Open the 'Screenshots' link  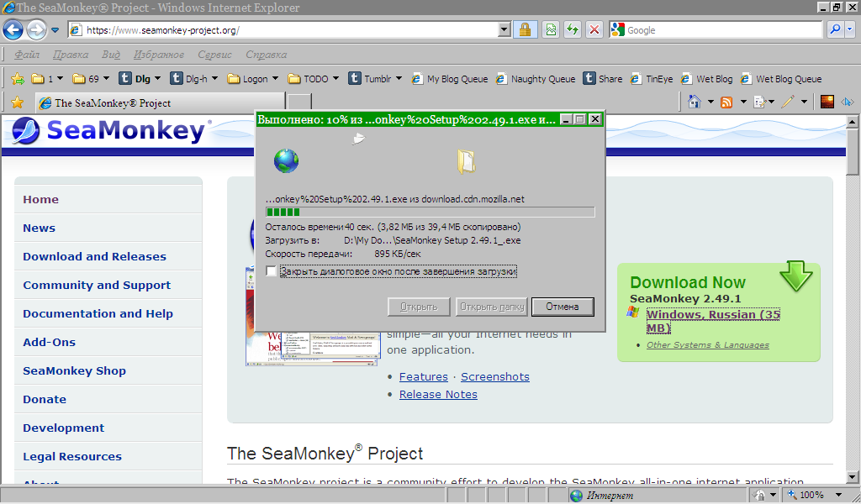pyautogui.click(x=494, y=377)
